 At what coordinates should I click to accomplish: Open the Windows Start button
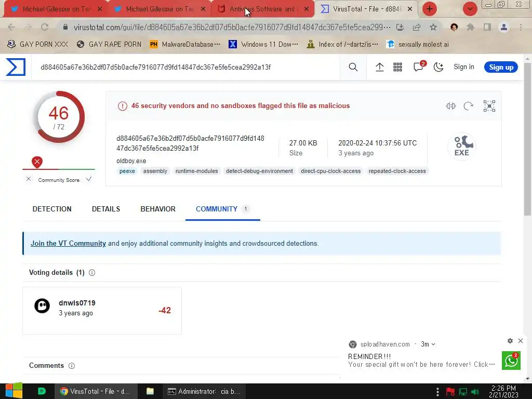tap(14, 391)
